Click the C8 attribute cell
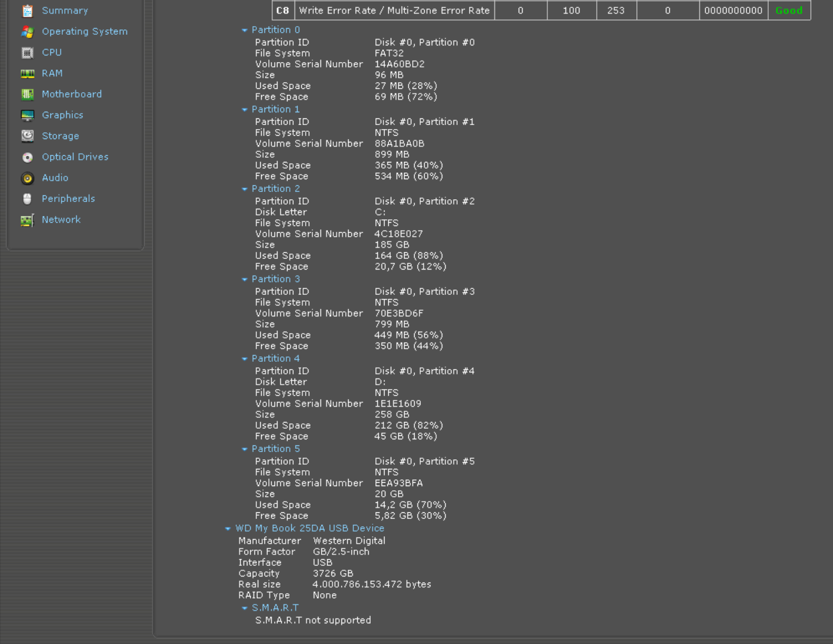Screen dimensions: 833x644 pos(283,11)
